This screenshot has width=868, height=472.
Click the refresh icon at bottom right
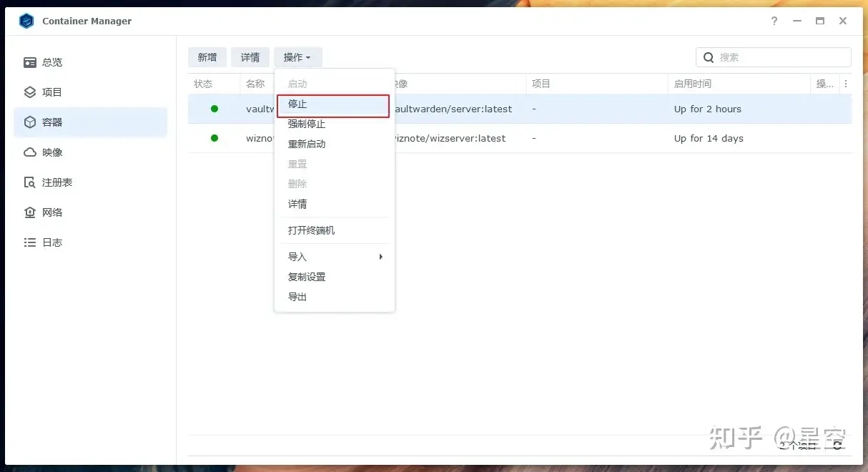[837, 445]
